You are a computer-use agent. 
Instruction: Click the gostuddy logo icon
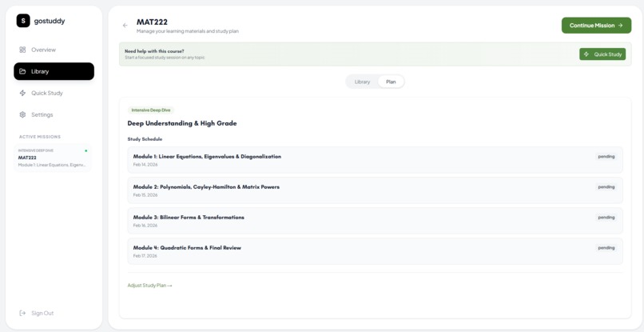[23, 21]
